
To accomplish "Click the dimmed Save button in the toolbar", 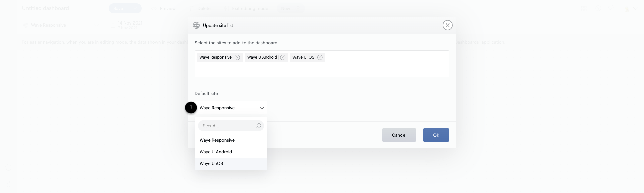I will pyautogui.click(x=125, y=9).
